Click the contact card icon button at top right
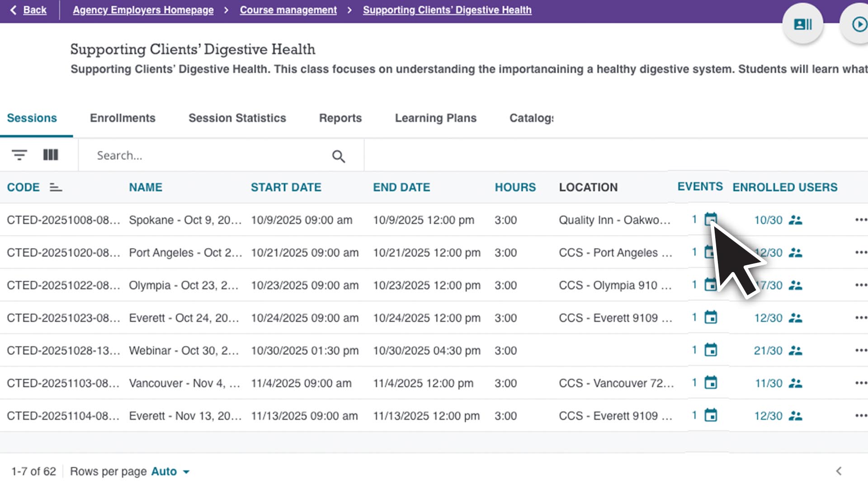The image size is (868, 488). point(803,24)
